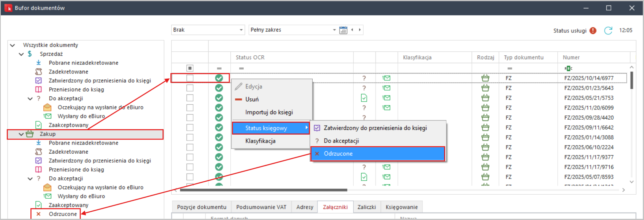Choose Odrzucone from the status submenu

[x=338, y=154]
